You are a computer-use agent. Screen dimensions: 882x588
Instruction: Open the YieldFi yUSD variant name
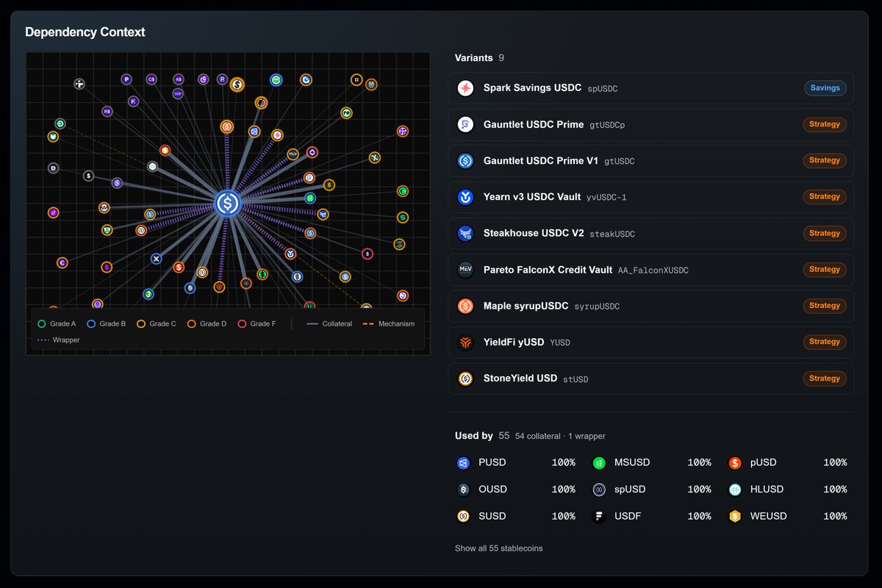pos(514,342)
